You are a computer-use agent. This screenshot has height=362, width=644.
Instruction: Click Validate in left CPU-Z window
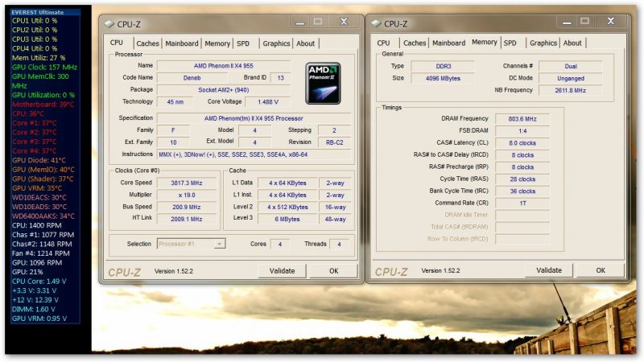[x=283, y=271]
